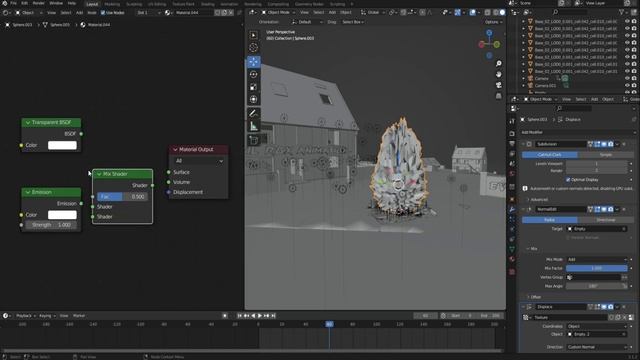Click the Transparent BSDF Color swatch
The image size is (640, 360).
coord(62,145)
